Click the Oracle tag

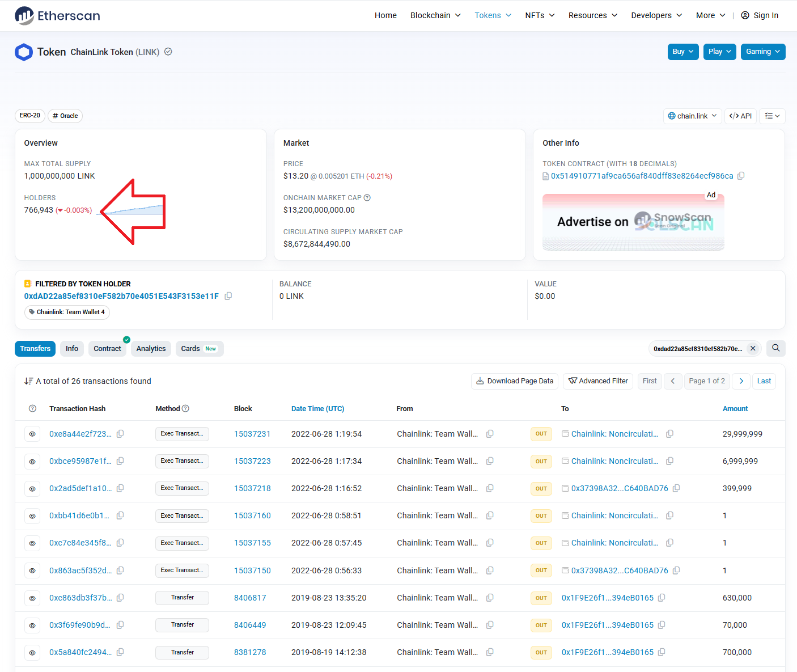pos(65,116)
